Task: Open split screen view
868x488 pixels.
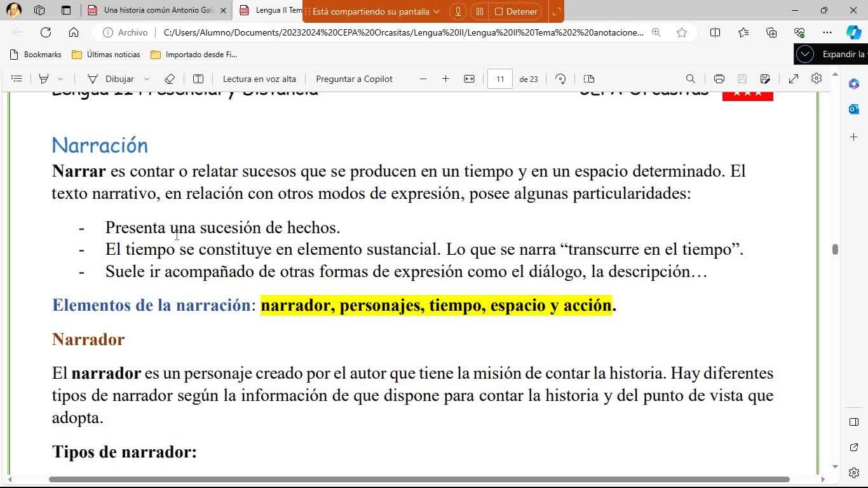Action: tap(715, 32)
